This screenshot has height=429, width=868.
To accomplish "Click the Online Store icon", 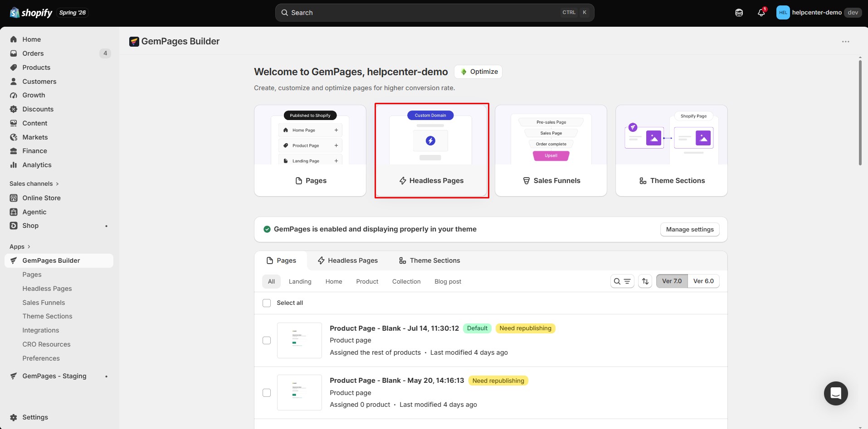I will point(14,198).
